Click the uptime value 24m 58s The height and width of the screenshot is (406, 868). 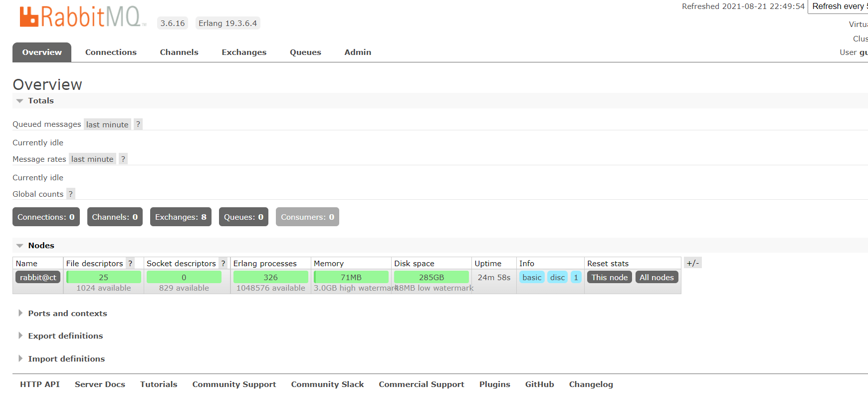[494, 277]
